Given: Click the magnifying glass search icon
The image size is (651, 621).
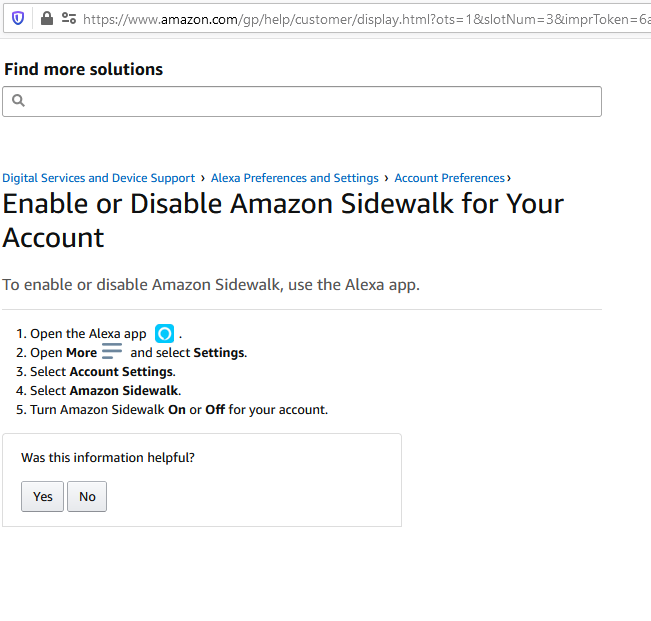Looking at the screenshot, I should [x=18, y=100].
